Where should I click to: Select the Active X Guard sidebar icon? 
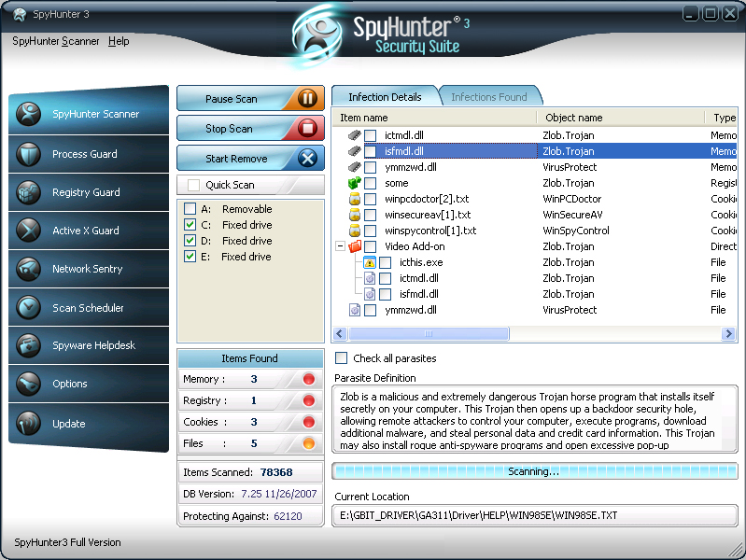pos(28,231)
